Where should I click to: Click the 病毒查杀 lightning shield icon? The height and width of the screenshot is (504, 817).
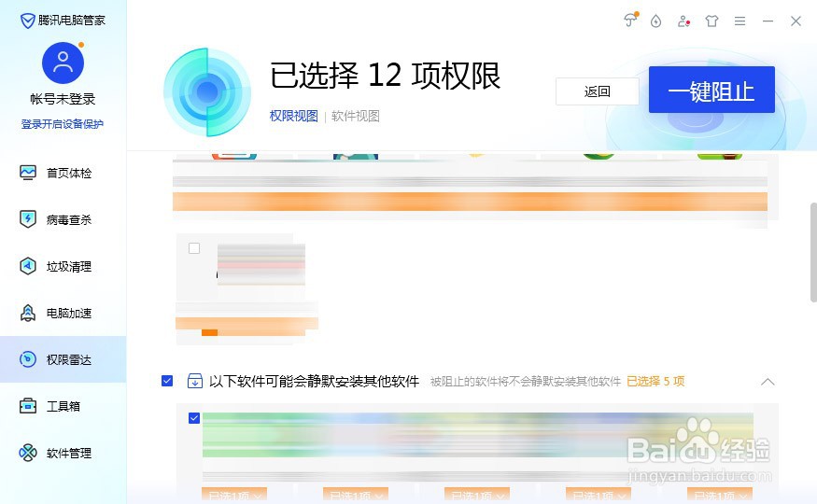(x=28, y=219)
